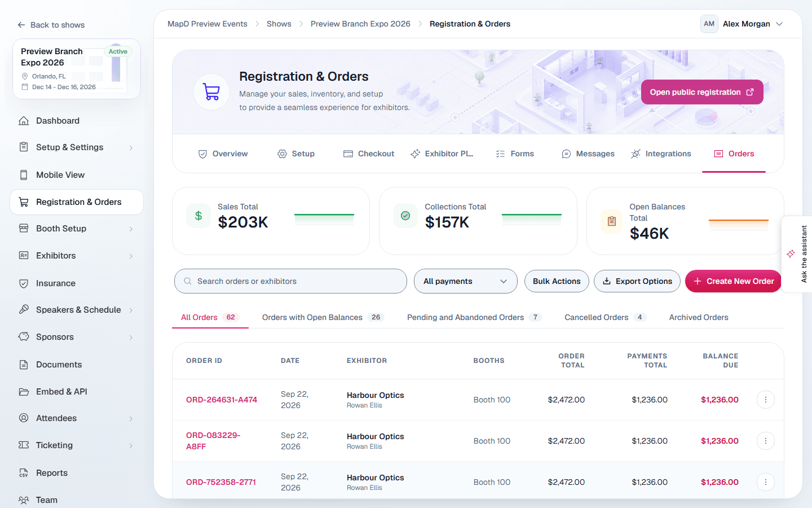The height and width of the screenshot is (508, 812).
Task: Show Orders with Open Balances
Action: [x=323, y=317]
